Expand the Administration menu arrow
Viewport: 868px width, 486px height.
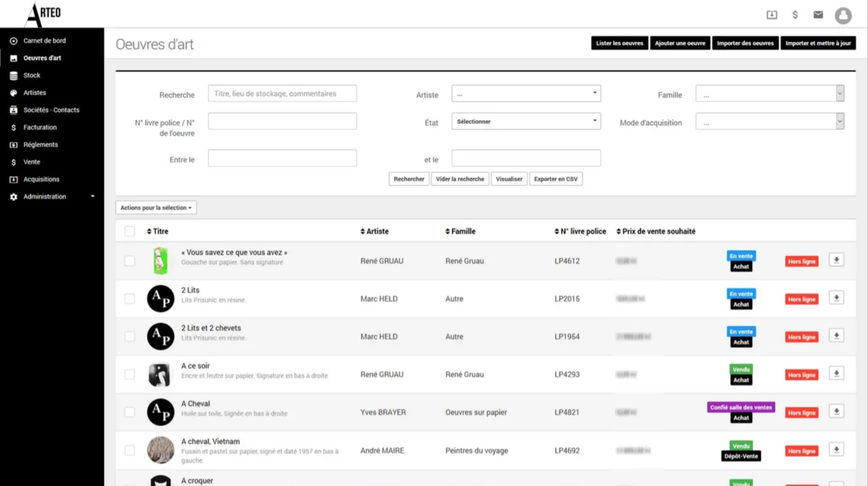coord(92,196)
